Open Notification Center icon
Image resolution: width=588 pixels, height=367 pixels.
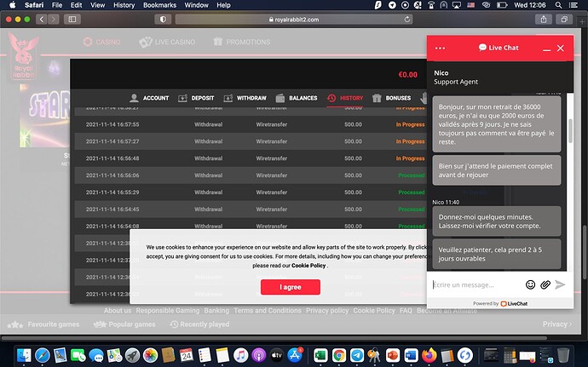(x=573, y=5)
